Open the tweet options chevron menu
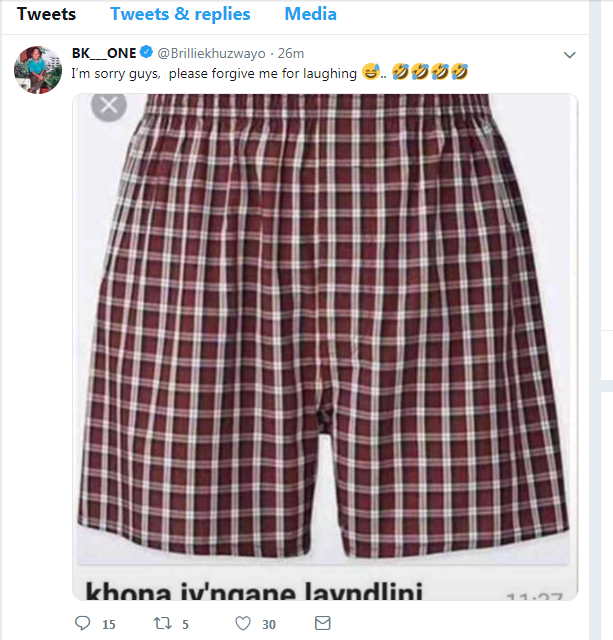613x640 pixels. pyautogui.click(x=569, y=55)
